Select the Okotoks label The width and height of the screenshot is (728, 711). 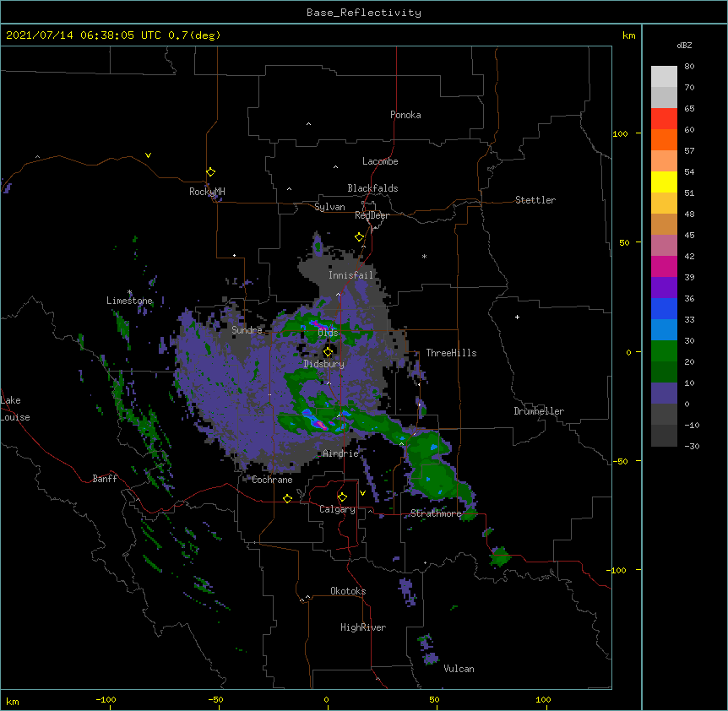pos(348,591)
